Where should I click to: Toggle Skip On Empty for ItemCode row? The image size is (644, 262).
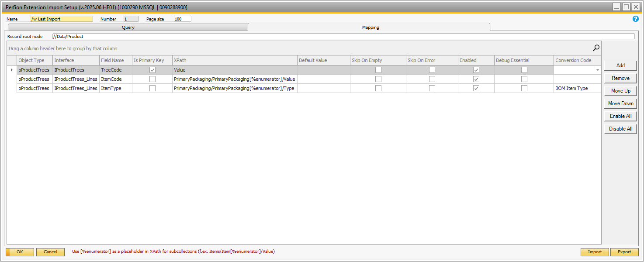pyautogui.click(x=378, y=79)
